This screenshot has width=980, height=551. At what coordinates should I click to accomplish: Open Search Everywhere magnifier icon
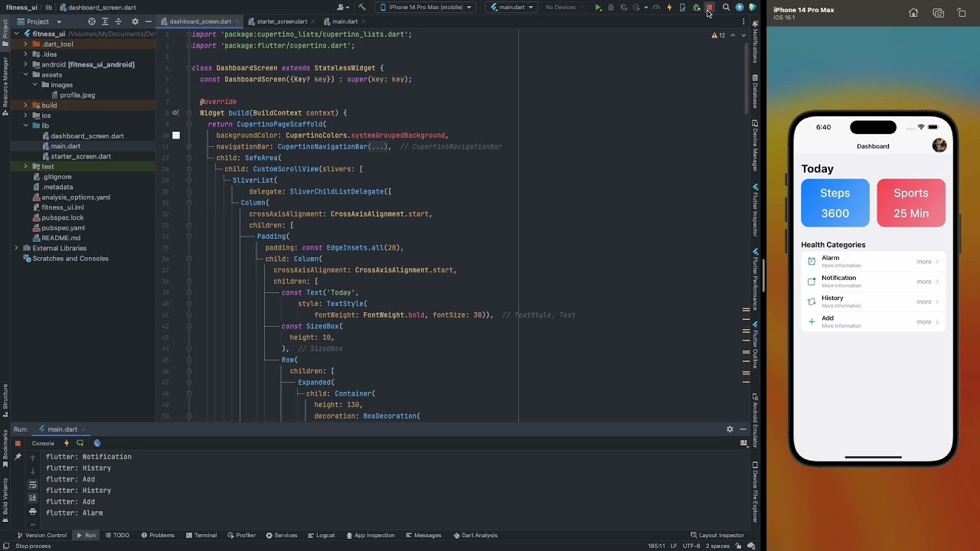tap(726, 8)
